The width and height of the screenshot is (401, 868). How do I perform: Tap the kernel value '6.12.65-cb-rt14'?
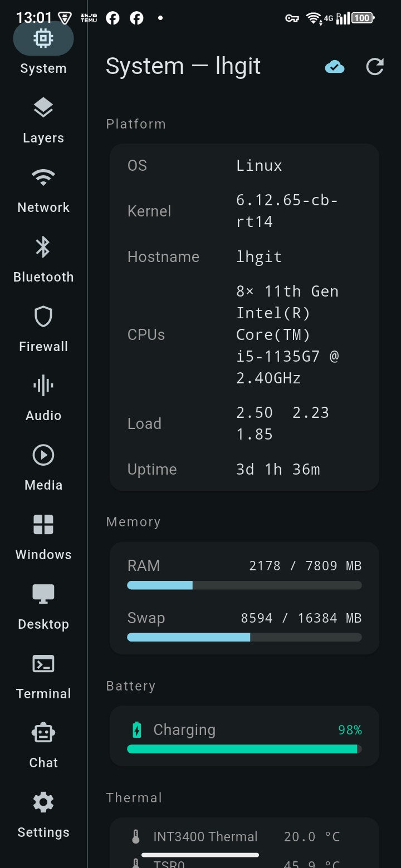click(287, 211)
